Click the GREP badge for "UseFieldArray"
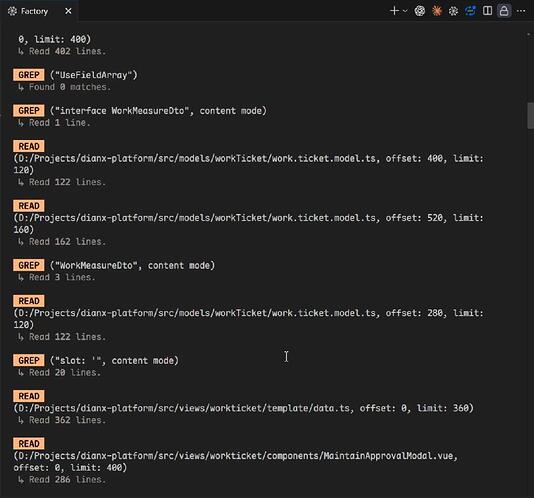This screenshot has width=534, height=498. click(29, 75)
